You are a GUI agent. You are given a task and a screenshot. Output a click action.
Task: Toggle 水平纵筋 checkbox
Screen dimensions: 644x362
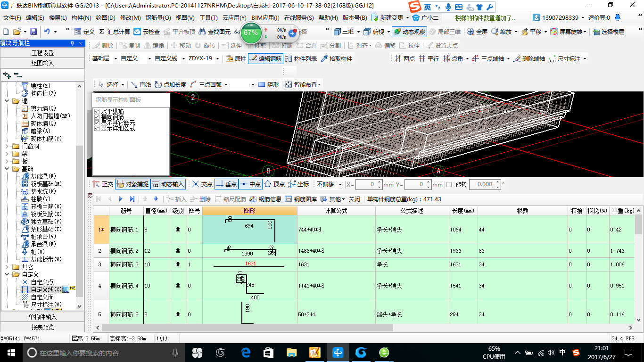pos(97,111)
